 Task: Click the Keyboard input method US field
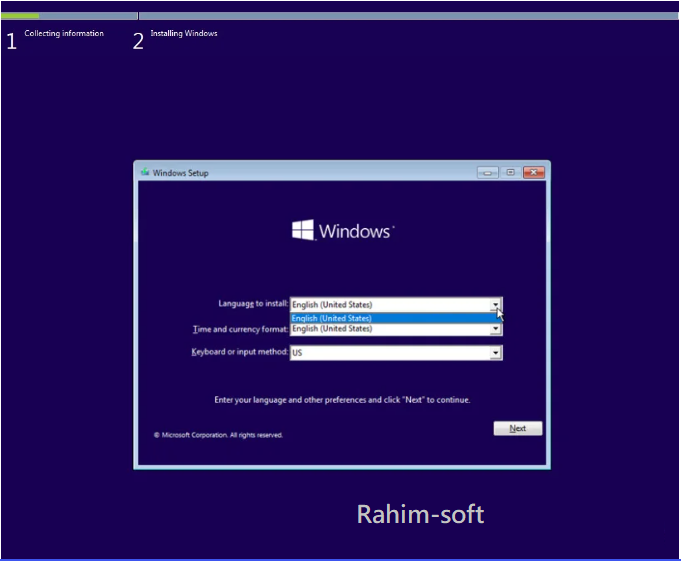(396, 353)
